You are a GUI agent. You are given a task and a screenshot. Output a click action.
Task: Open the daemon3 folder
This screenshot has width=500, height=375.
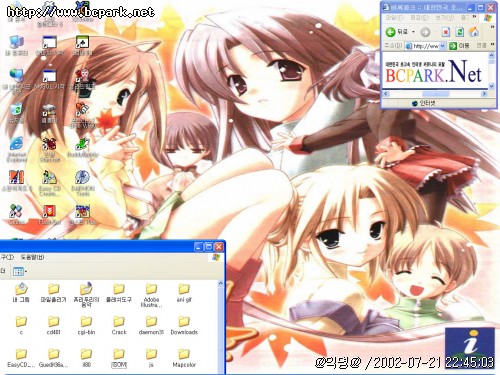point(151,326)
